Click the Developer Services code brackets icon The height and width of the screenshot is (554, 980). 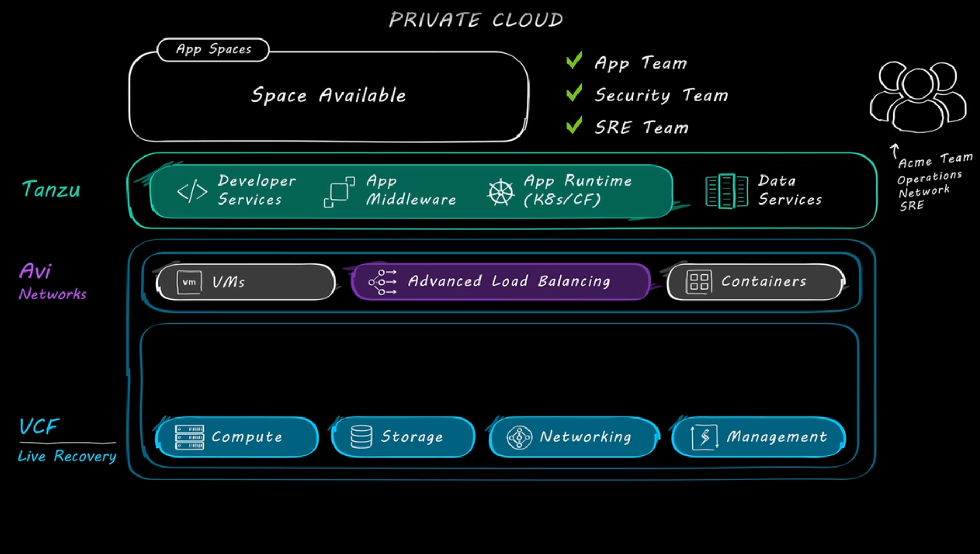pyautogui.click(x=192, y=191)
